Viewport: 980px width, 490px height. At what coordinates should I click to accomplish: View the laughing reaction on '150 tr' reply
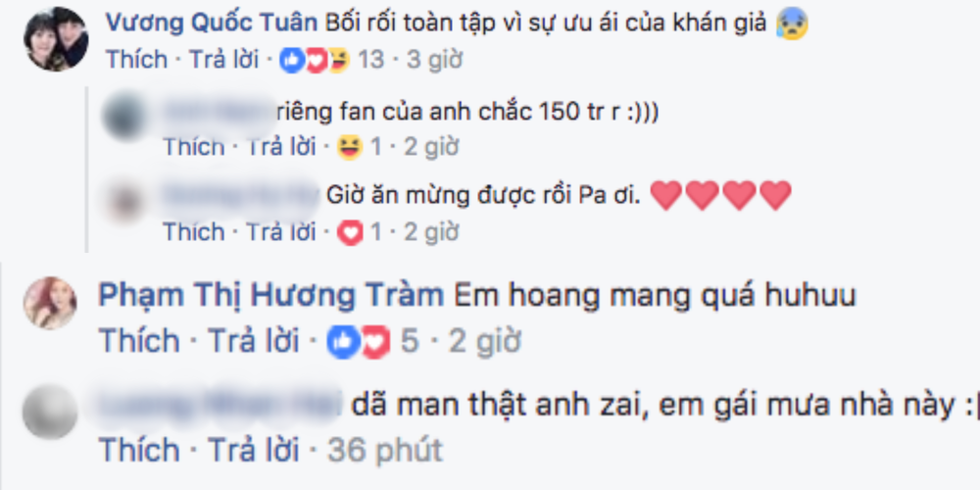[350, 148]
